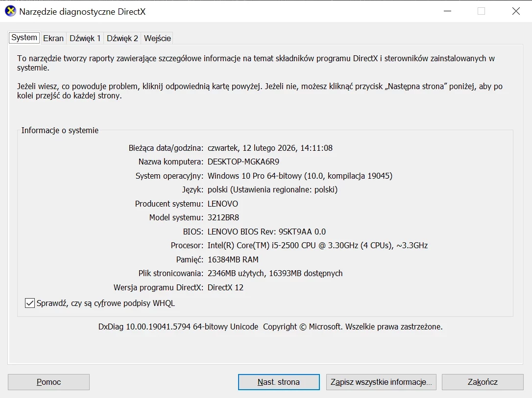Click the Windows 10 Pro operating system text
This screenshot has height=398, width=532.
click(300, 176)
